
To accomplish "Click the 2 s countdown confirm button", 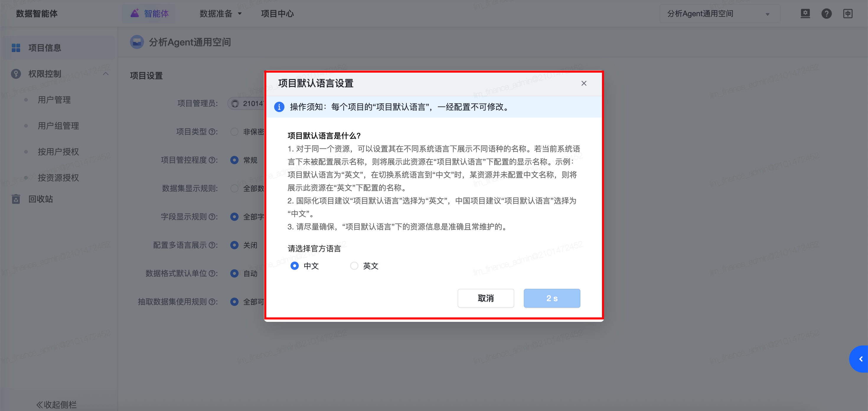I will [x=552, y=298].
